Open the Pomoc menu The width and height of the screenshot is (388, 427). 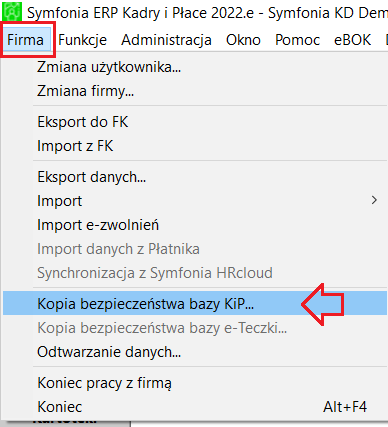[297, 40]
